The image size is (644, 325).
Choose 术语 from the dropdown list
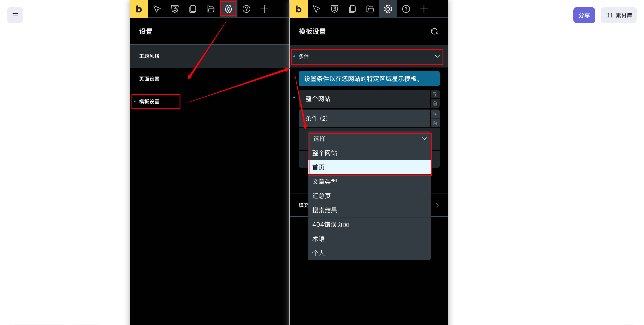click(x=369, y=239)
